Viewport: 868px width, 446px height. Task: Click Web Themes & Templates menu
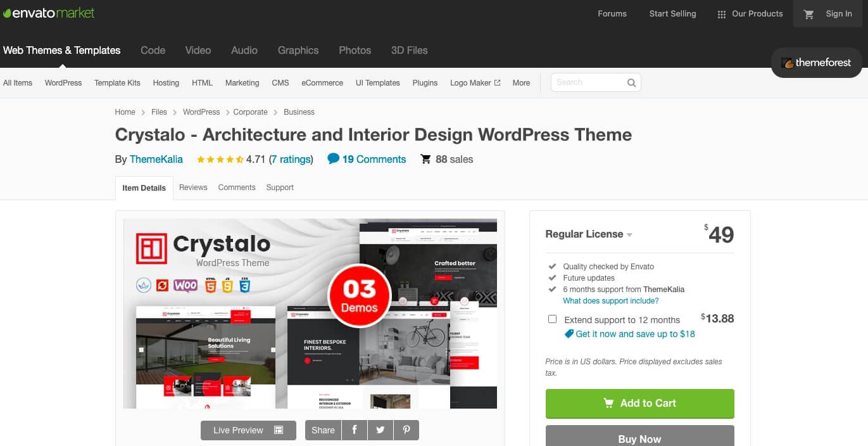click(x=61, y=50)
